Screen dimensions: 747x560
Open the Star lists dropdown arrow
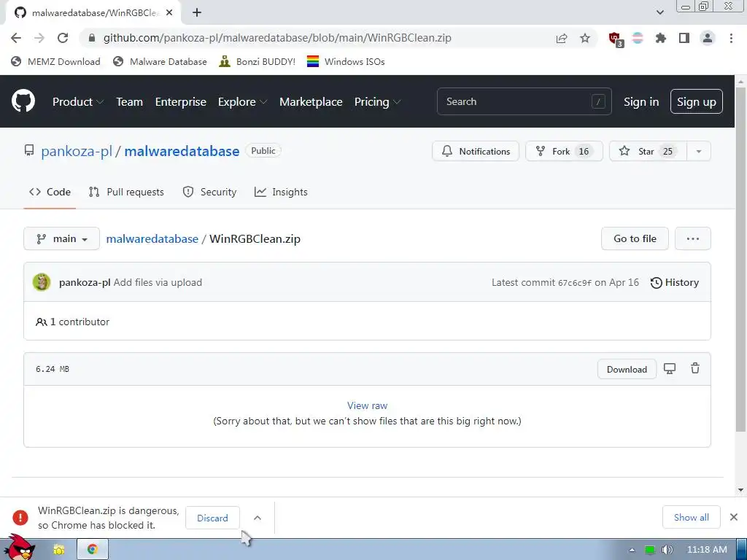[698, 152]
